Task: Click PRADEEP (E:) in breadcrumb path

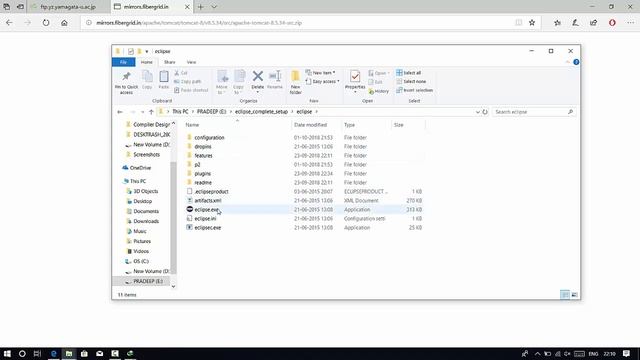Action: pos(211,112)
